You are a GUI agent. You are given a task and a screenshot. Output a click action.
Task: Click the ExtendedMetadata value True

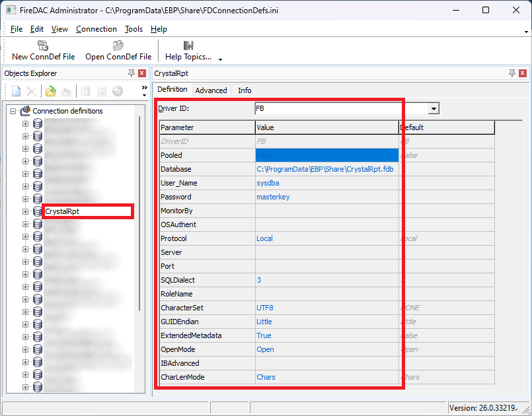click(x=327, y=336)
